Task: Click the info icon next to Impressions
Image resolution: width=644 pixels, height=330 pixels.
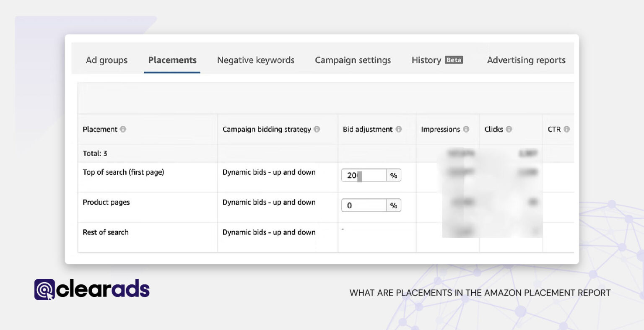Action: [466, 129]
